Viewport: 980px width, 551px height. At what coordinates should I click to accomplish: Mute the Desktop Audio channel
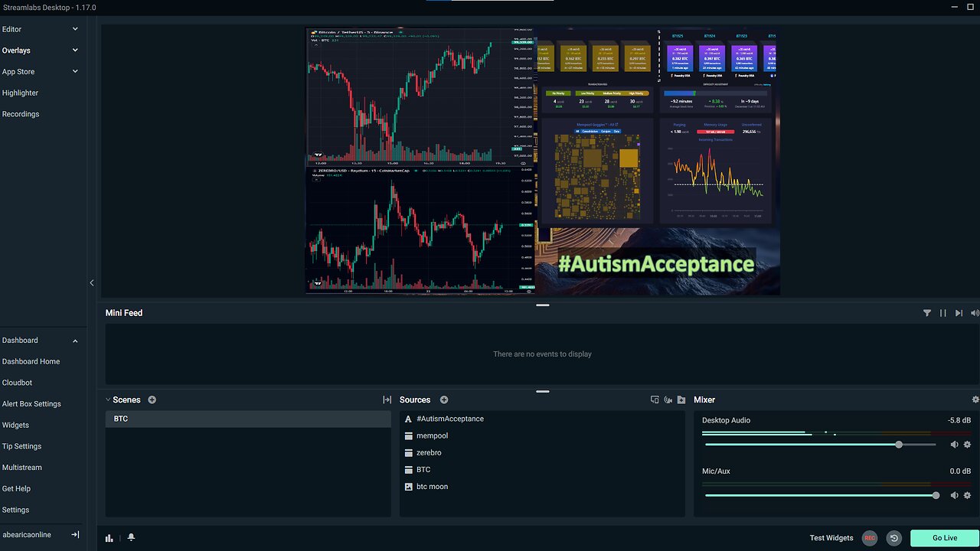click(954, 445)
